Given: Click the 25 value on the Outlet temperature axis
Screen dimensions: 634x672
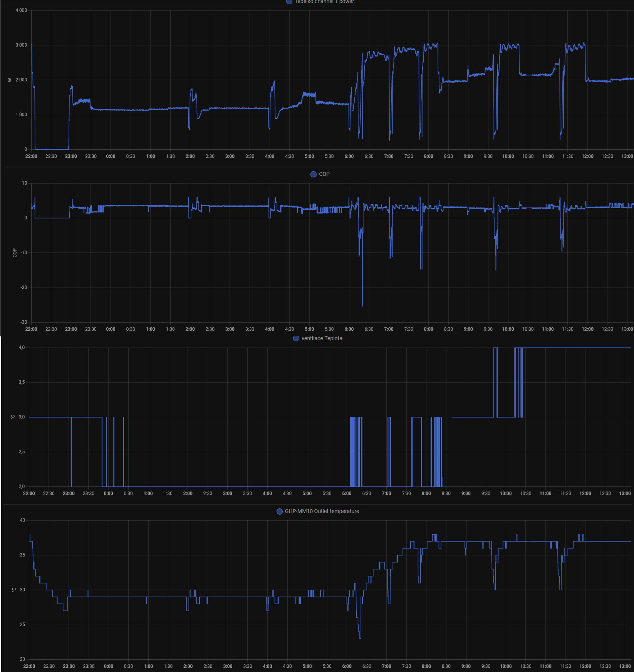Looking at the screenshot, I should tap(22, 625).
